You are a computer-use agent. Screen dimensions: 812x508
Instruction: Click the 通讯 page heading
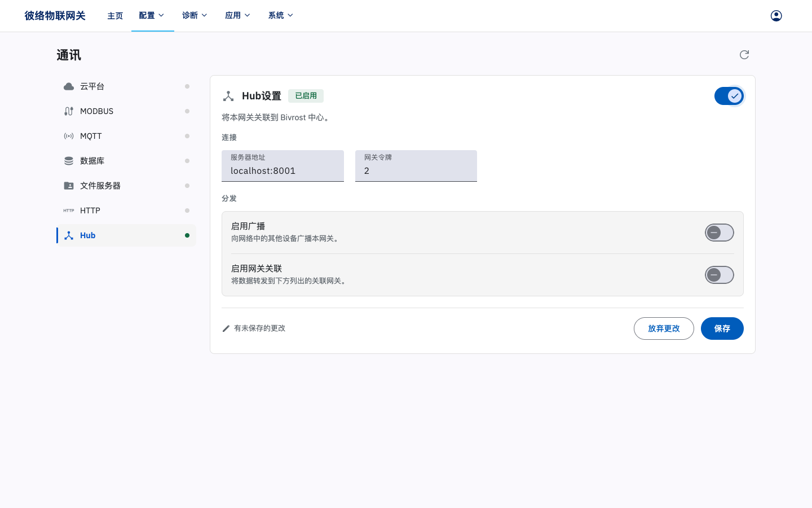[x=69, y=55]
